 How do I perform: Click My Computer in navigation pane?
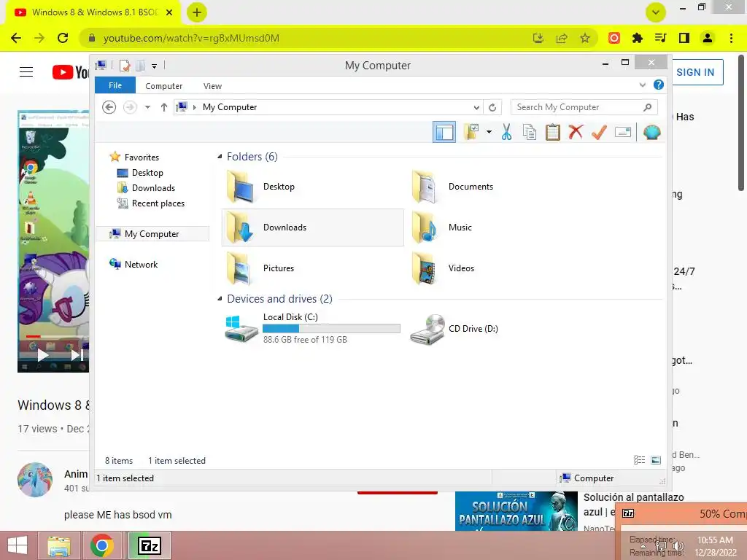pyautogui.click(x=152, y=234)
